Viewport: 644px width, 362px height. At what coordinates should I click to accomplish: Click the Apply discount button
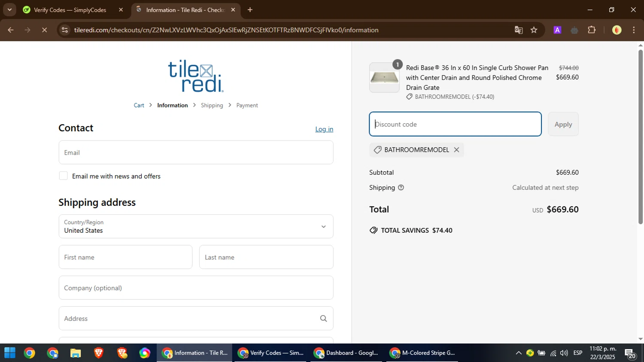(563, 124)
